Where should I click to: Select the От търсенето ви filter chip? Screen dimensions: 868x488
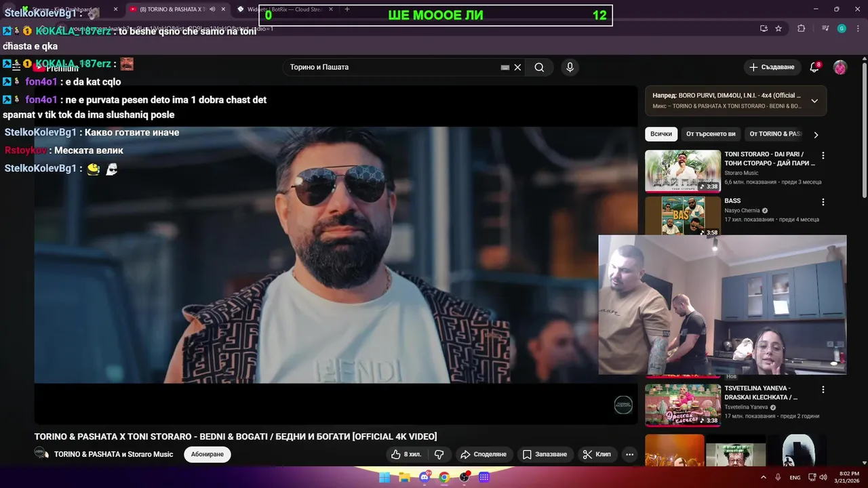[711, 134]
